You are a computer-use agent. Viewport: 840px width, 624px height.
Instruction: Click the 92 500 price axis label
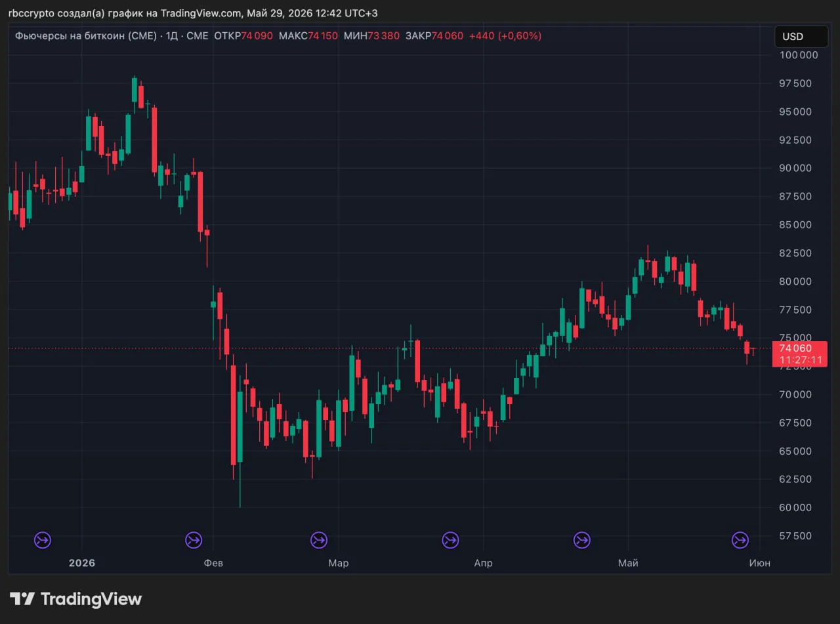click(x=796, y=140)
